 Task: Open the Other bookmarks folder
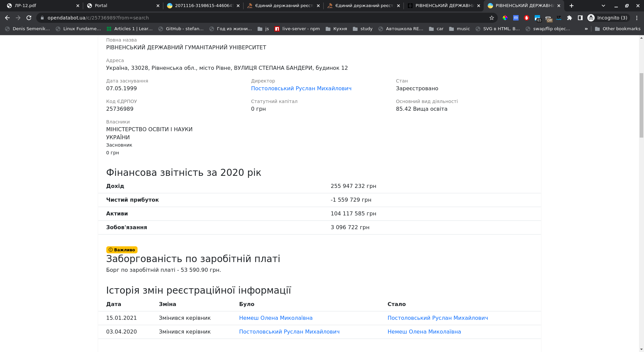pyautogui.click(x=618, y=29)
